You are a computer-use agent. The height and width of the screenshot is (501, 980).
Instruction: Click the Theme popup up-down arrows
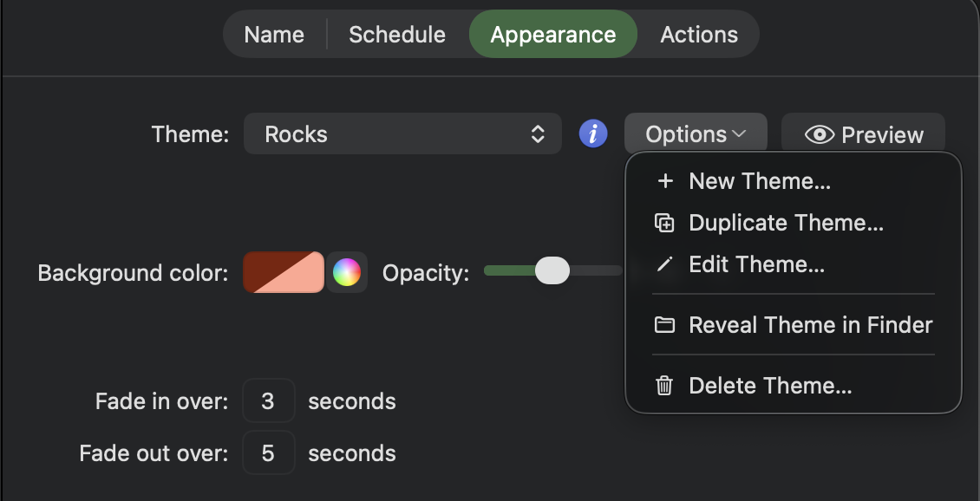(x=538, y=133)
